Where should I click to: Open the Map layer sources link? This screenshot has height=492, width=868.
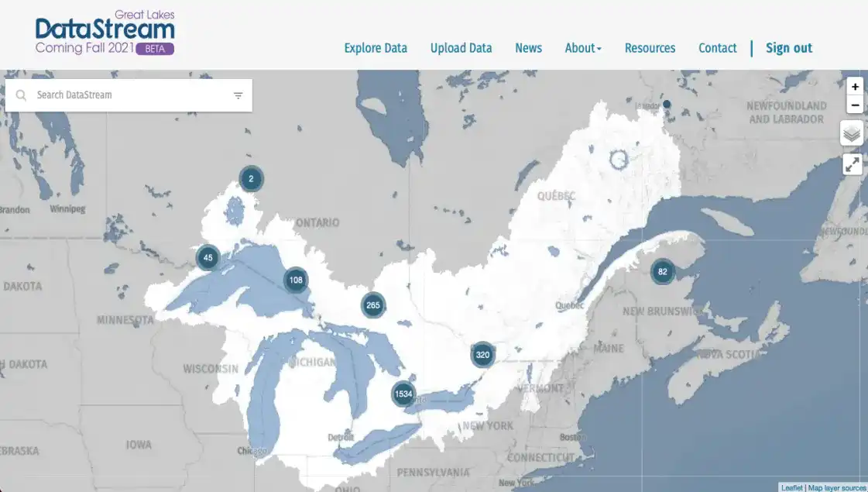837,487
